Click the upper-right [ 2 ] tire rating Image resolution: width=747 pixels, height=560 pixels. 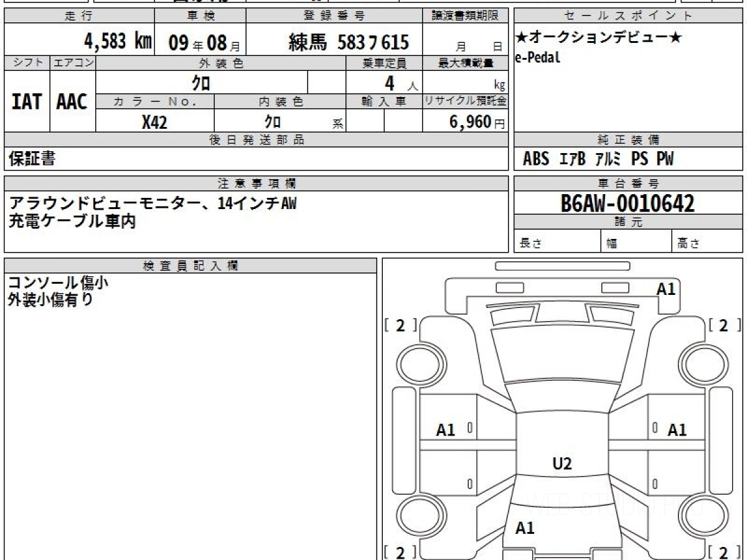click(723, 325)
